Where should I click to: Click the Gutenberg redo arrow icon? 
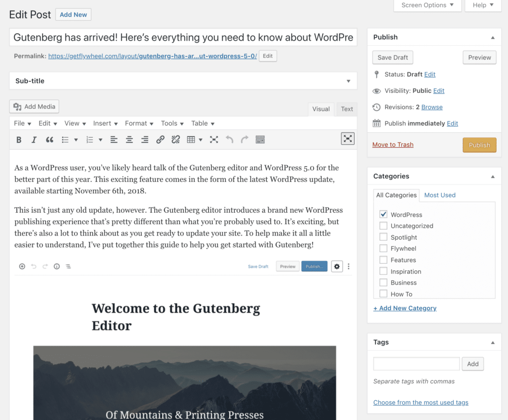(x=45, y=266)
